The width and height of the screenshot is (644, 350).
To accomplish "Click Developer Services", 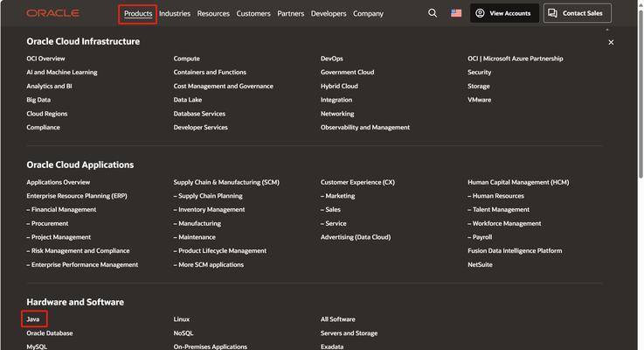I will tap(200, 127).
